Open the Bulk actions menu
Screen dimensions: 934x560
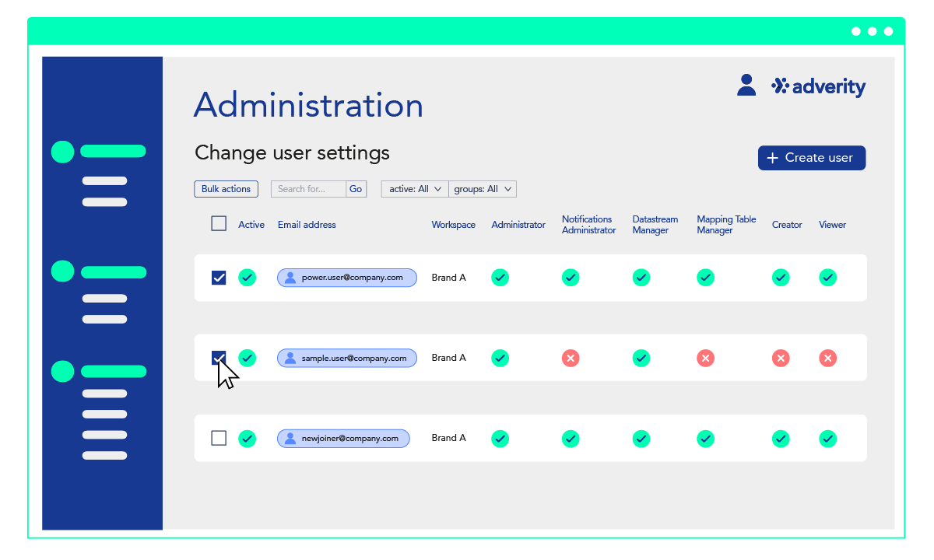(226, 189)
